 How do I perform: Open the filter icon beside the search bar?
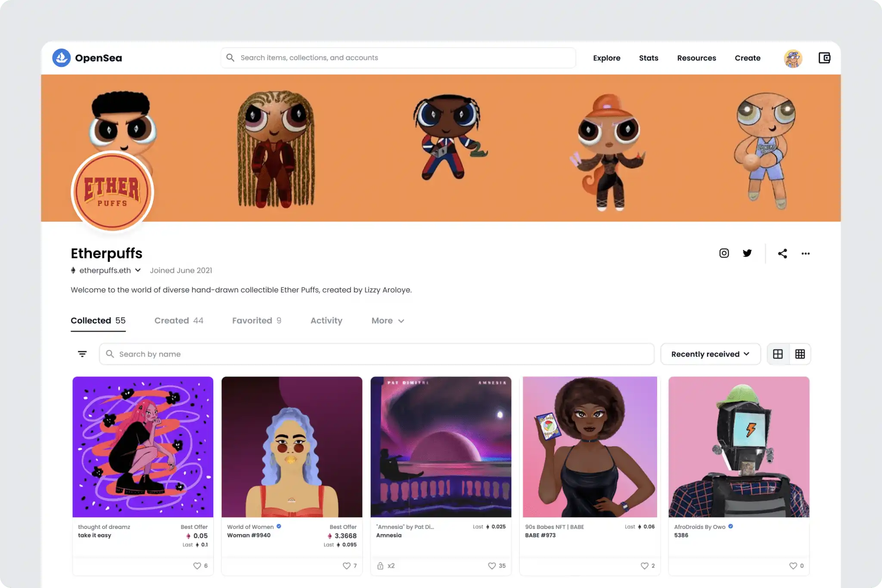tap(82, 354)
